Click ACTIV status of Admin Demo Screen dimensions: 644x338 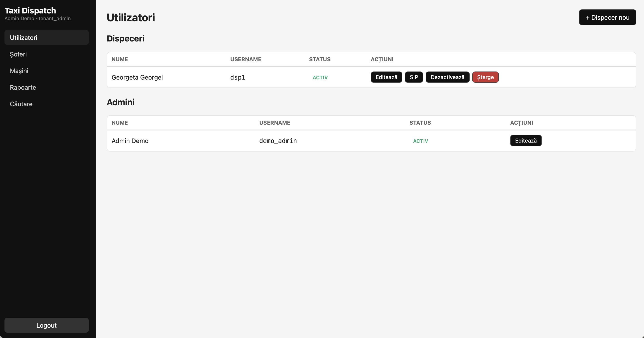coord(420,141)
